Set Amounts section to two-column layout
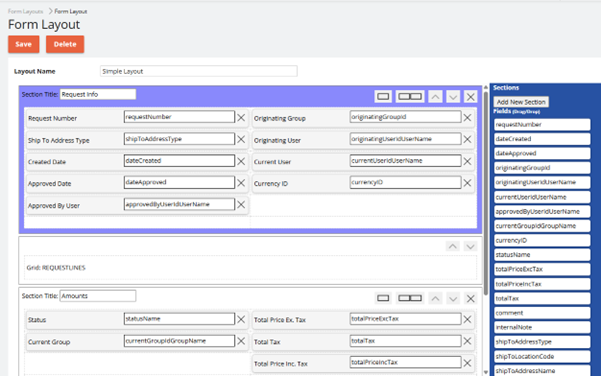Image resolution: width=601 pixels, height=376 pixels. [410, 298]
